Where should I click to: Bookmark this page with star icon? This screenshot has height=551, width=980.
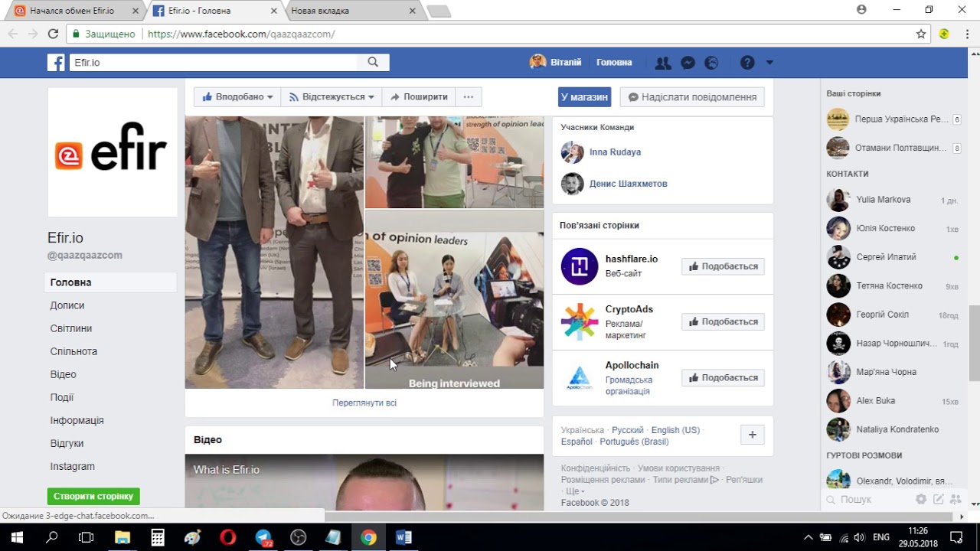[921, 34]
